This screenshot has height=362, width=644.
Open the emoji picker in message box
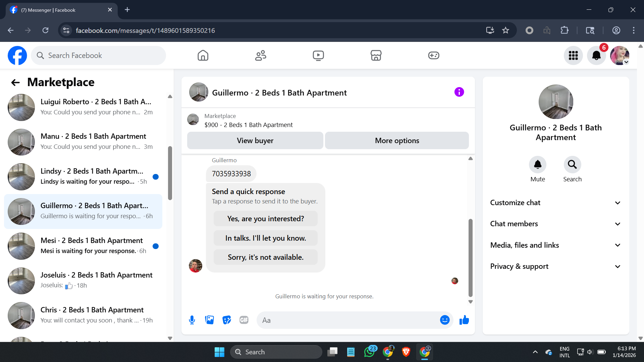[x=445, y=320]
